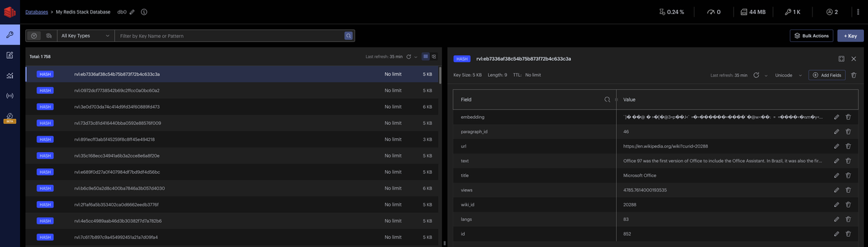Show database info icon
The height and width of the screenshot is (247, 868).
(x=144, y=12)
